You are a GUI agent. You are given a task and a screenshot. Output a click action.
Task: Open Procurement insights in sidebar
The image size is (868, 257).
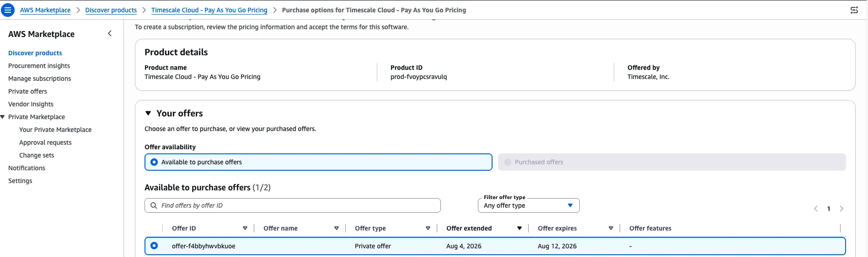(39, 66)
